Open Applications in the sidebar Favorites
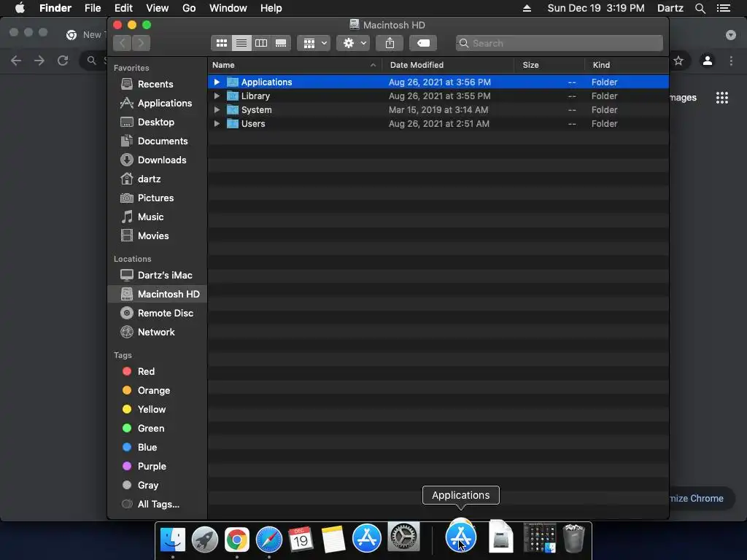The width and height of the screenshot is (747, 560). [x=158, y=103]
